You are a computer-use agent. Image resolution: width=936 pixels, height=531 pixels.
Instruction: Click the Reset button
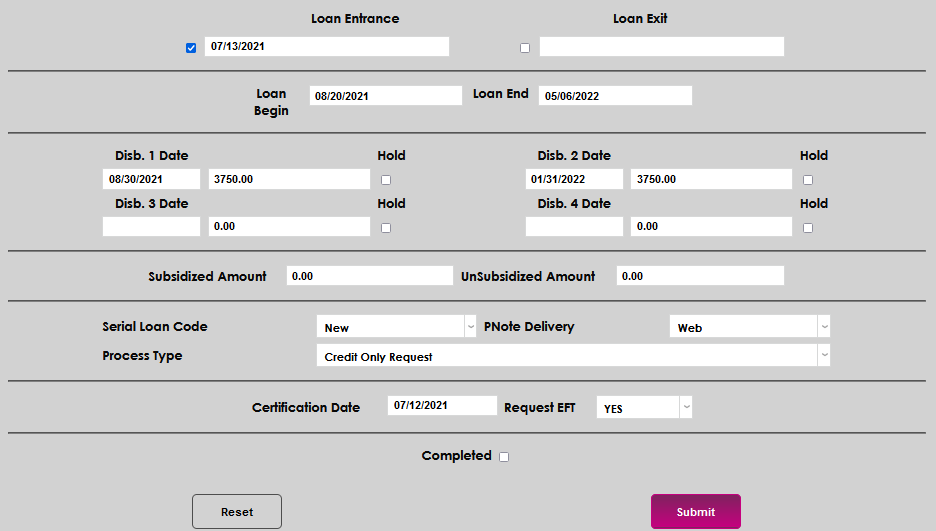[237, 512]
